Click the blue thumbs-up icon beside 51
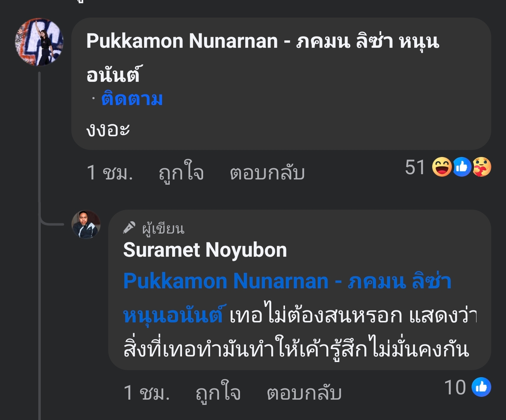Viewport: 506px width, 420px height. [x=462, y=167]
